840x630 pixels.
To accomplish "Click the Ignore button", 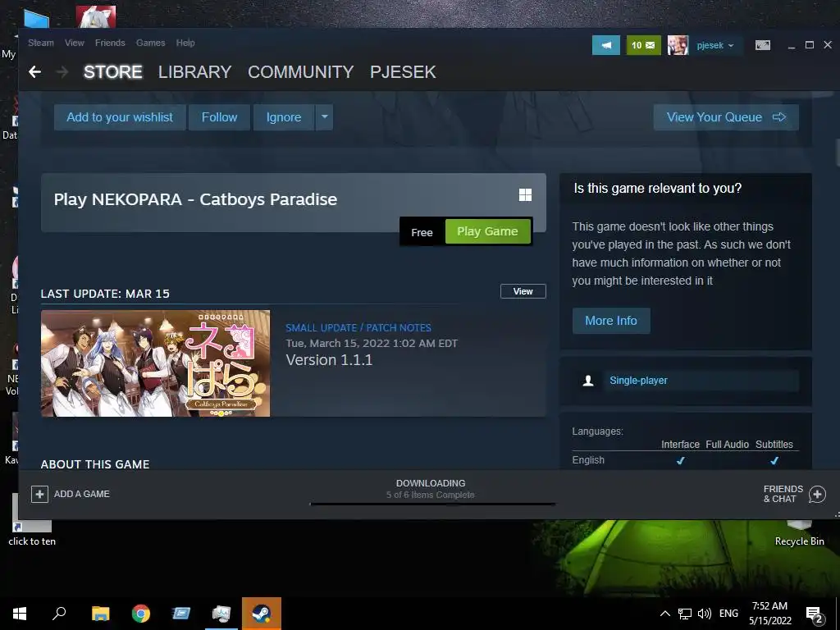I will (x=284, y=117).
